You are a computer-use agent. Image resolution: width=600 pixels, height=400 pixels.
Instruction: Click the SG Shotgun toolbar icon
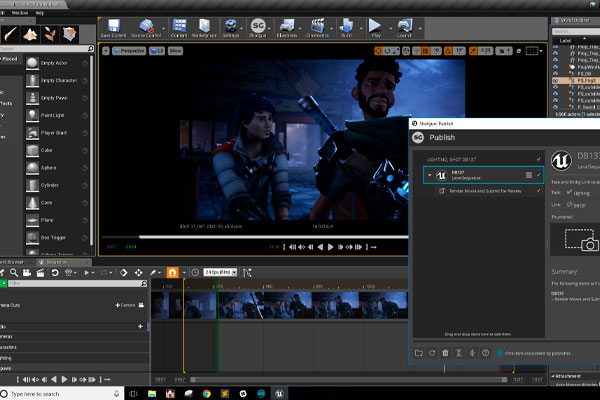coord(258,26)
